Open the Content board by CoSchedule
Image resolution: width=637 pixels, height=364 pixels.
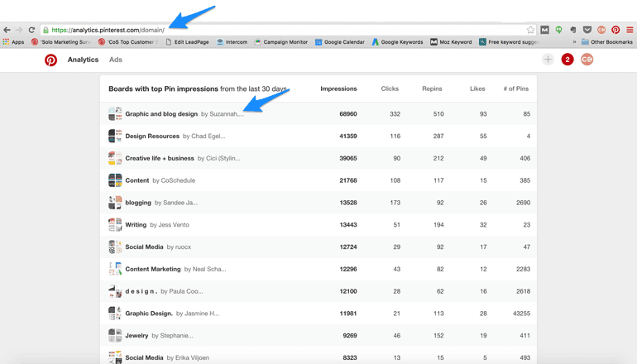[137, 180]
